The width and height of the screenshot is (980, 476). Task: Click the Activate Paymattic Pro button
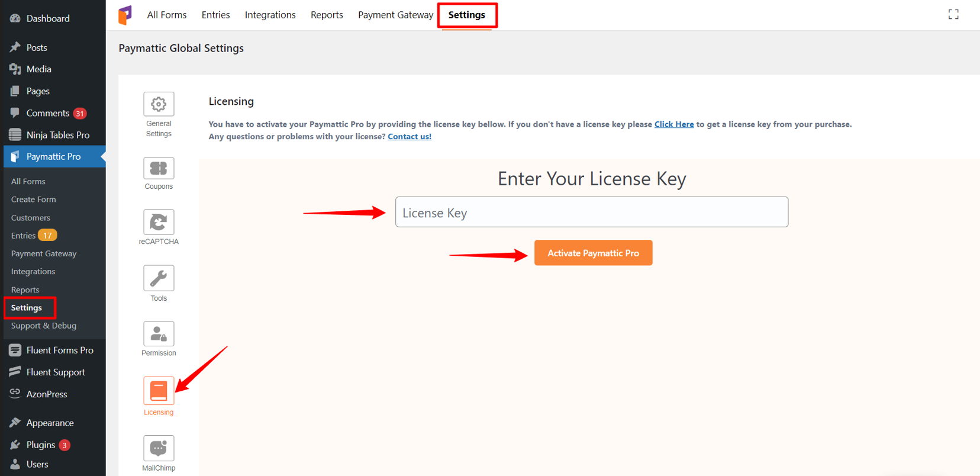click(593, 253)
